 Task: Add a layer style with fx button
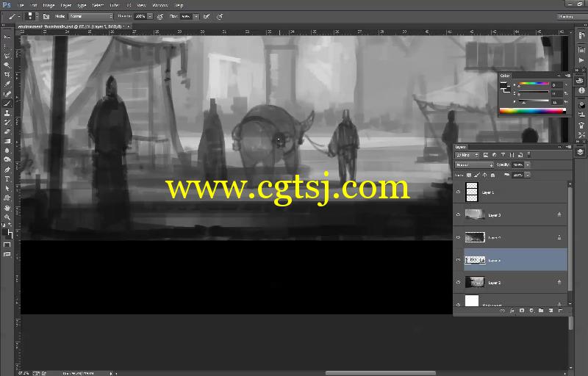(512, 311)
